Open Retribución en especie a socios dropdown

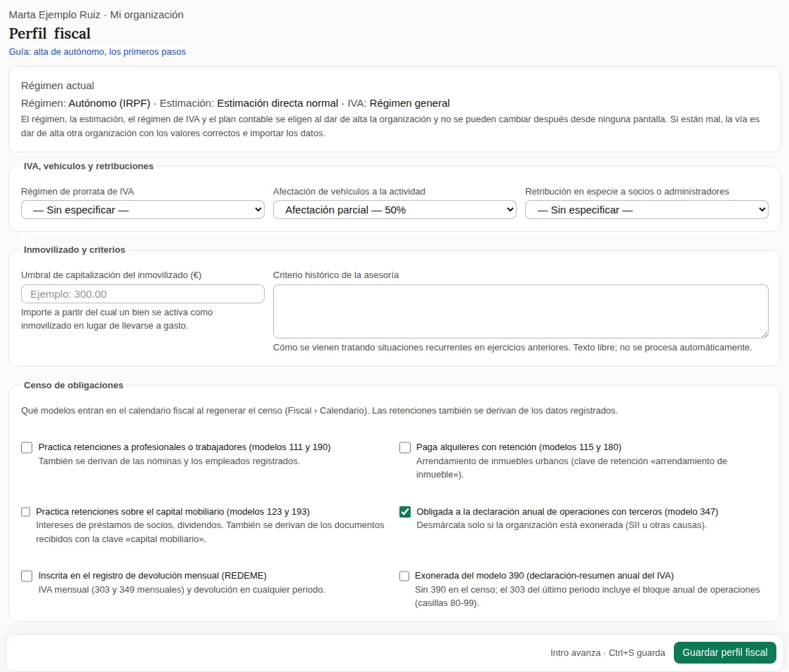(x=647, y=210)
